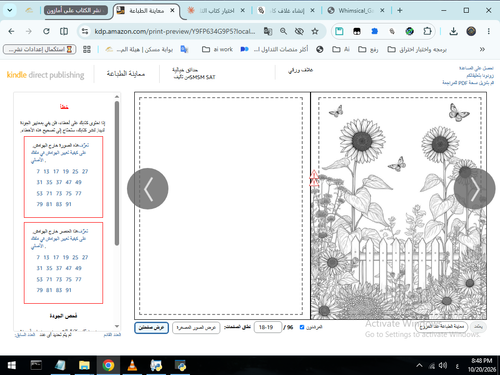Open the apps grid icon in bookmarks bar

pos(87,49)
